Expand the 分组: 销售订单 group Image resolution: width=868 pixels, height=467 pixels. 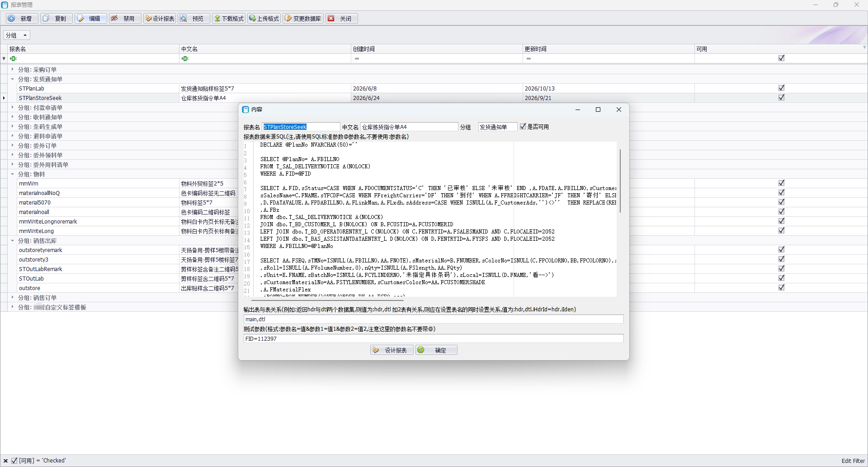coord(12,297)
